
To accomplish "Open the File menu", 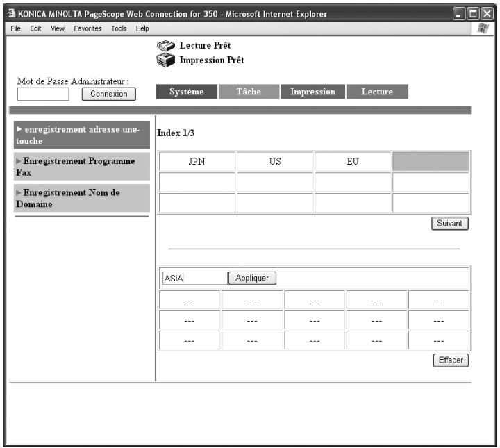I will 15,28.
